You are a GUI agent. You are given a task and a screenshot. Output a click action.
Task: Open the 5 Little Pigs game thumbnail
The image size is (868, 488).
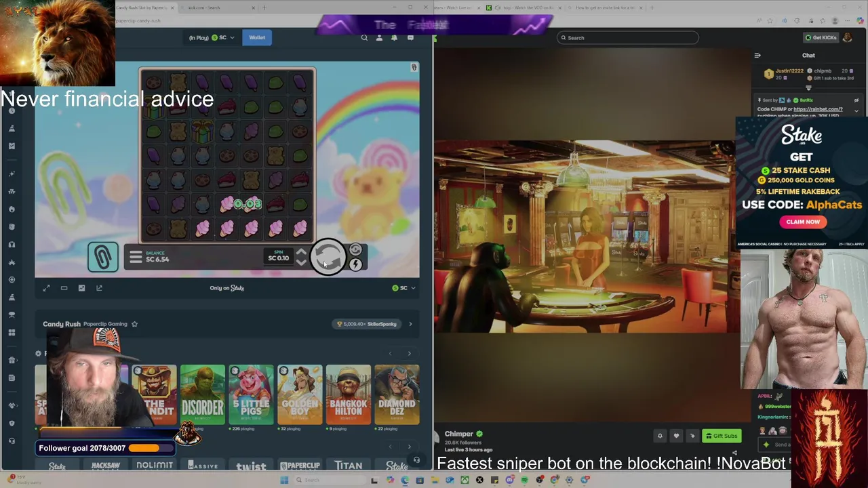tap(251, 394)
